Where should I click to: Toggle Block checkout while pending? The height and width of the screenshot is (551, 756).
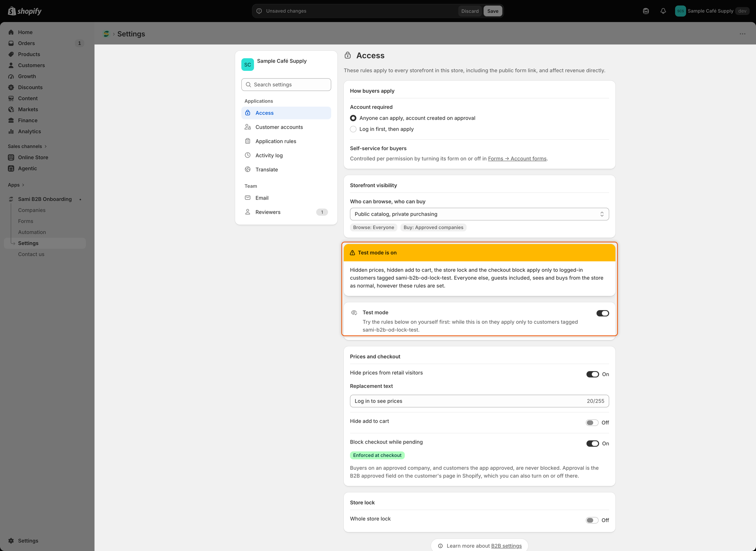tap(593, 444)
